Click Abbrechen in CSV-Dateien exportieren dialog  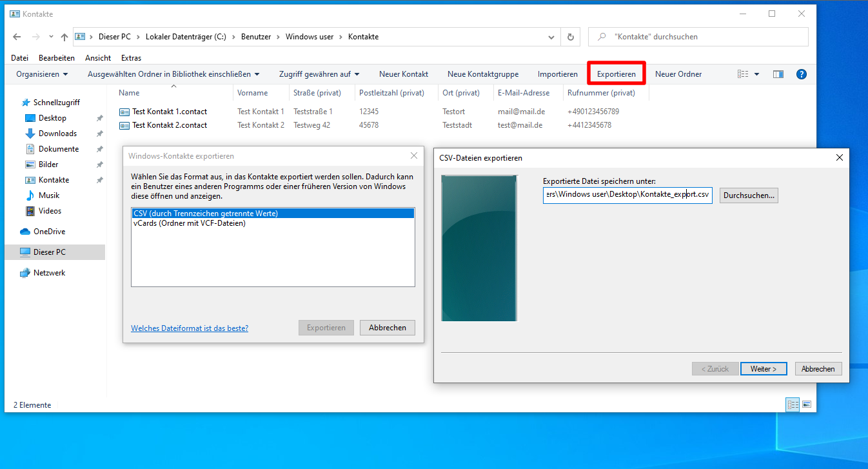[818, 369]
